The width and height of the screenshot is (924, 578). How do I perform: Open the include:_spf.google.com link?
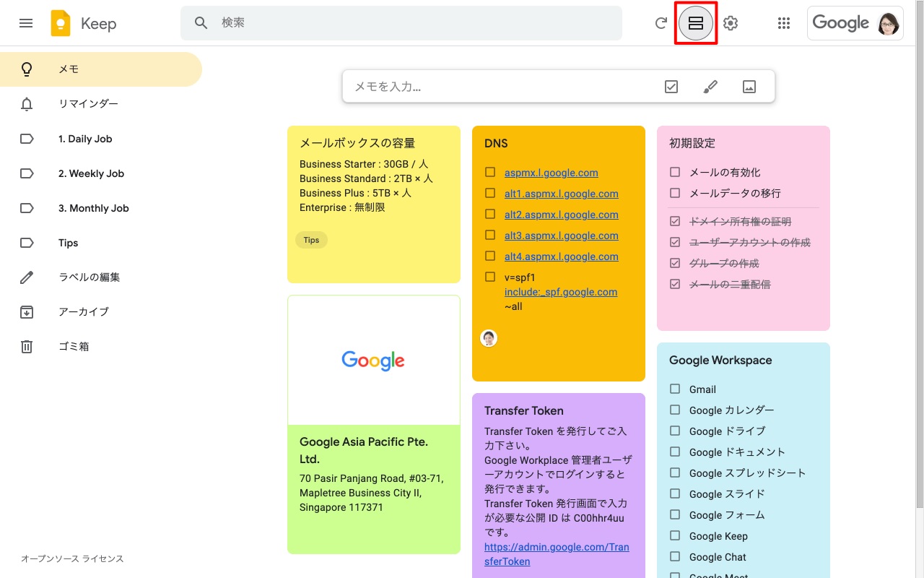click(561, 292)
